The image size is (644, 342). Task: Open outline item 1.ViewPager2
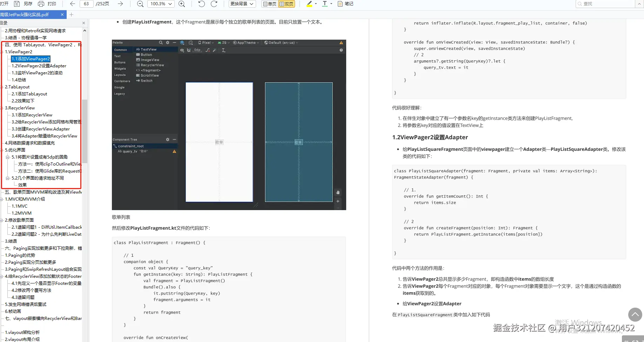[19, 52]
